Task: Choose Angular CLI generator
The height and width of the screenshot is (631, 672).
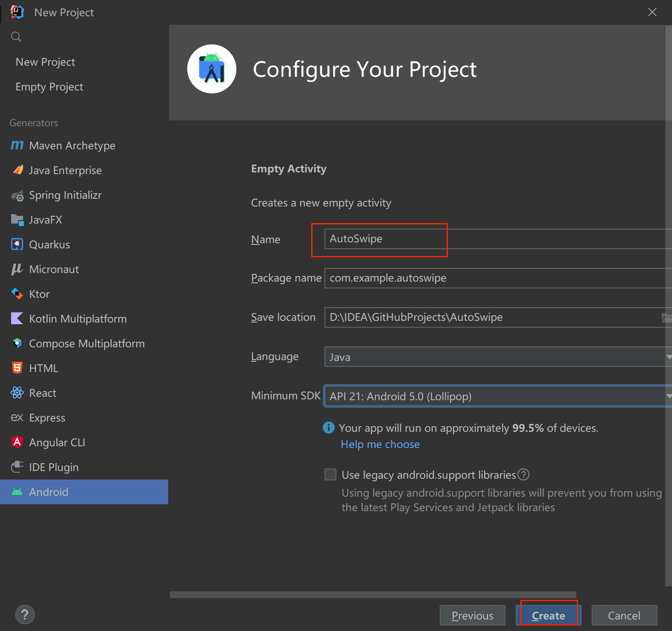Action: [84, 442]
